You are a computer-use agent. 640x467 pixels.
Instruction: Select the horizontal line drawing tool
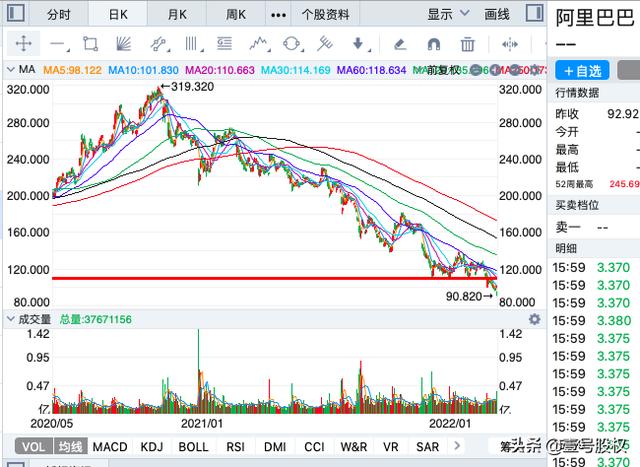[57, 44]
